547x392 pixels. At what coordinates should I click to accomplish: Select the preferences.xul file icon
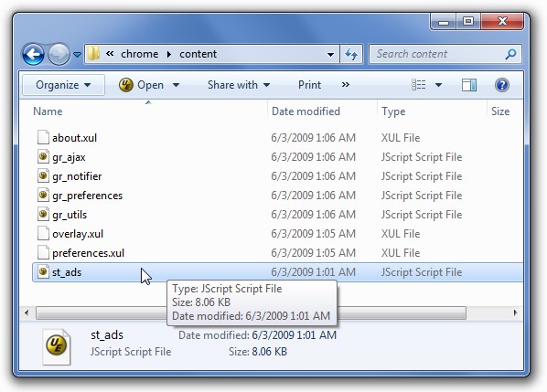tap(43, 252)
